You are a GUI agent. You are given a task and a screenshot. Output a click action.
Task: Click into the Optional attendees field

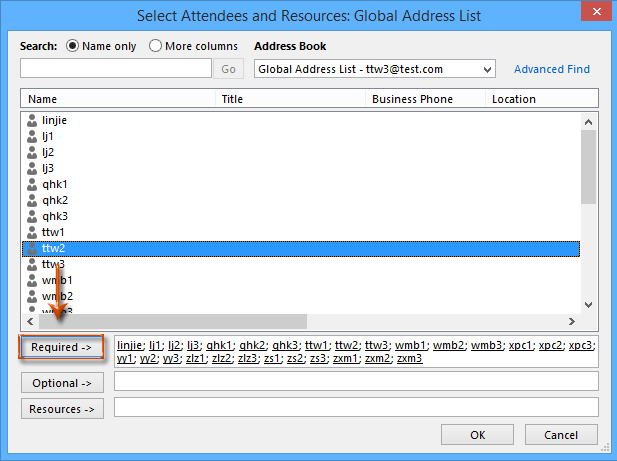[356, 381]
